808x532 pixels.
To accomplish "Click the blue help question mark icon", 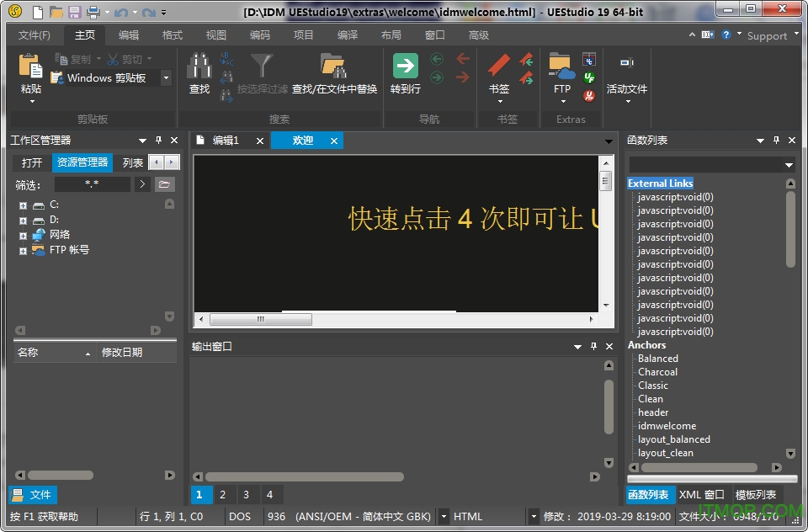I will click(x=726, y=35).
